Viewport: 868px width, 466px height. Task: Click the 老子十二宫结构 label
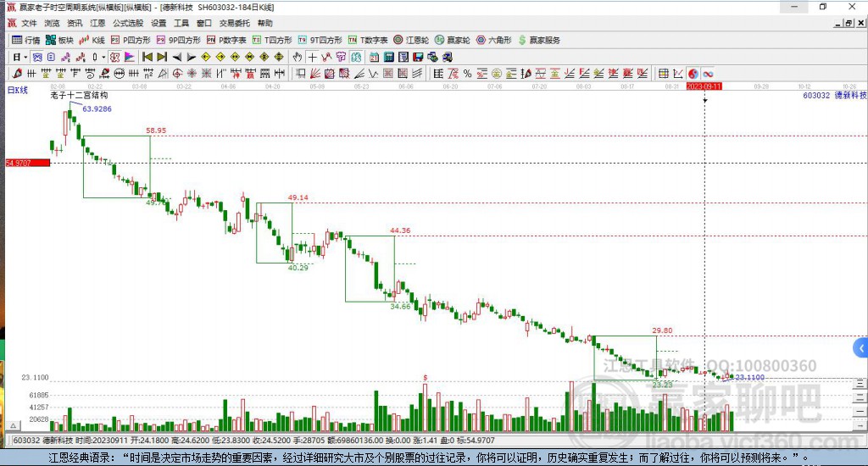79,95
